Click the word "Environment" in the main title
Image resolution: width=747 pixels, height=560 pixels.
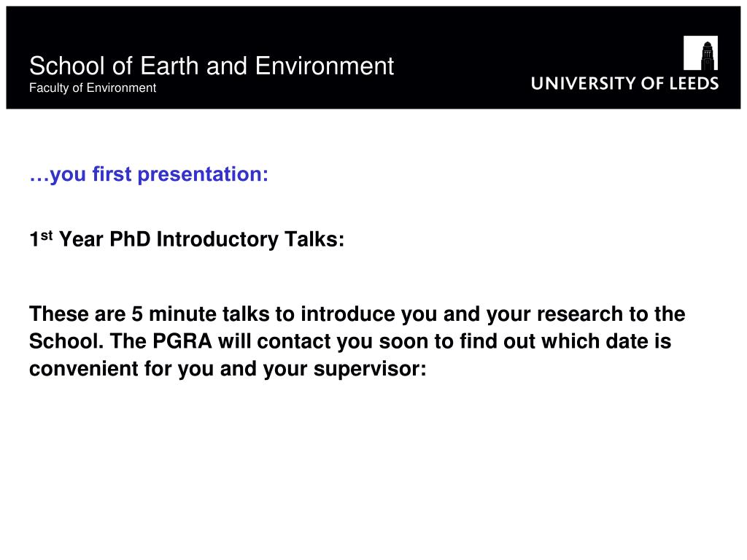325,66
